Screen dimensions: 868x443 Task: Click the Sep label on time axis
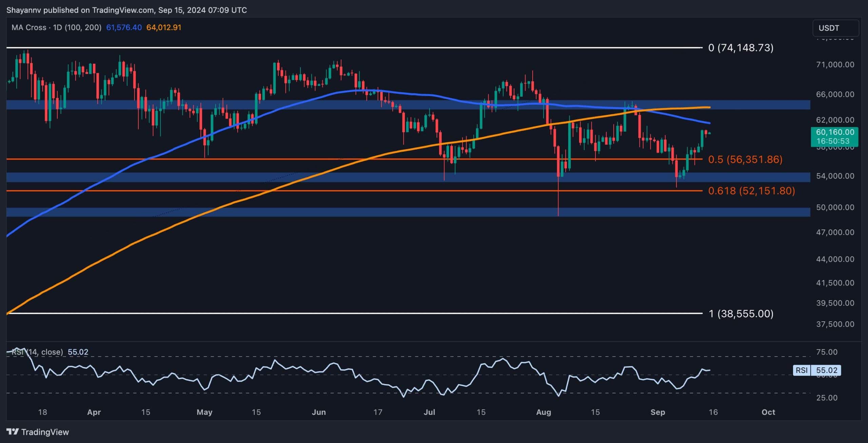pos(657,412)
